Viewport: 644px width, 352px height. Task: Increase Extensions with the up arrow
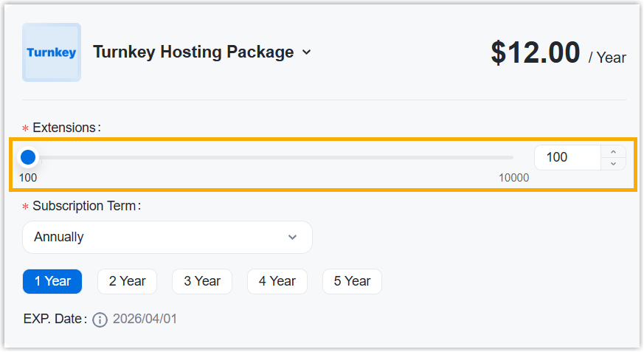tap(613, 151)
